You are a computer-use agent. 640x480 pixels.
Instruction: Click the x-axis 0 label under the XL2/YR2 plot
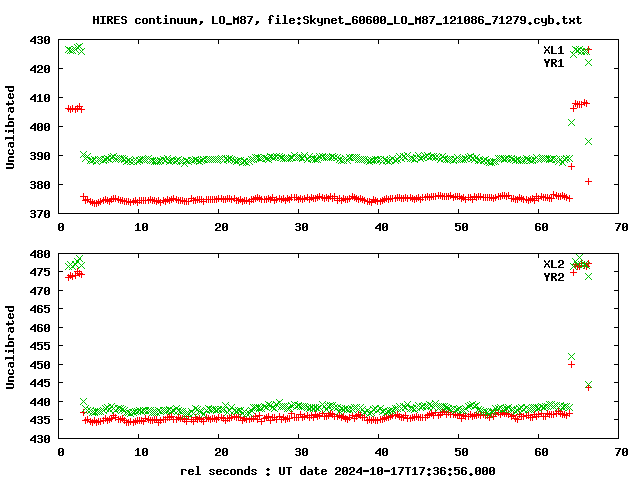click(61, 453)
